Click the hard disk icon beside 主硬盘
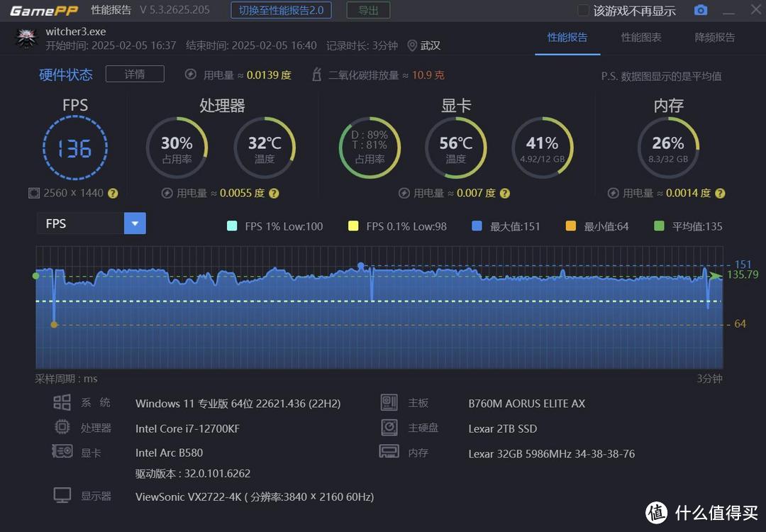 click(389, 428)
